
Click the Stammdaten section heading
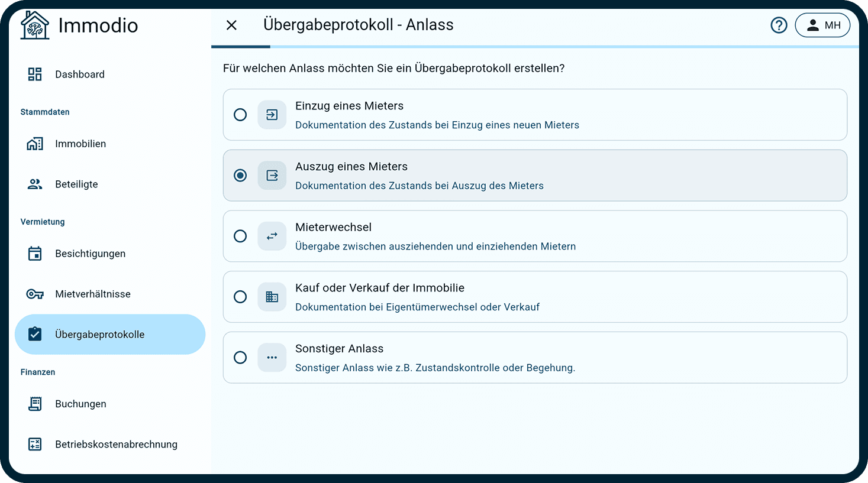pyautogui.click(x=45, y=112)
